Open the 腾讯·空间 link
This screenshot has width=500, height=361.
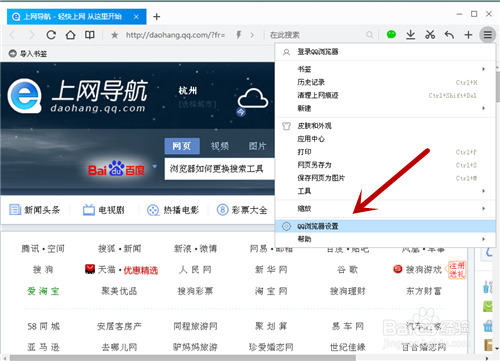tap(43, 249)
